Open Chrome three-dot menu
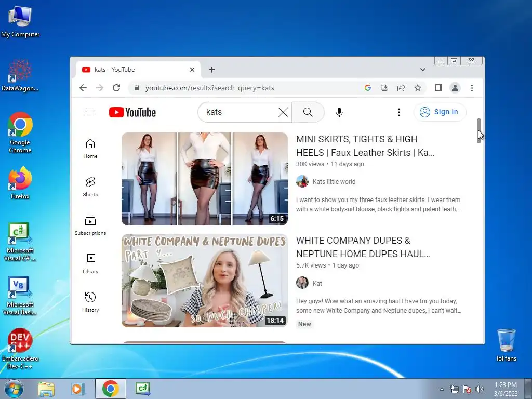Screen dimensions: 532x399 point(472,88)
